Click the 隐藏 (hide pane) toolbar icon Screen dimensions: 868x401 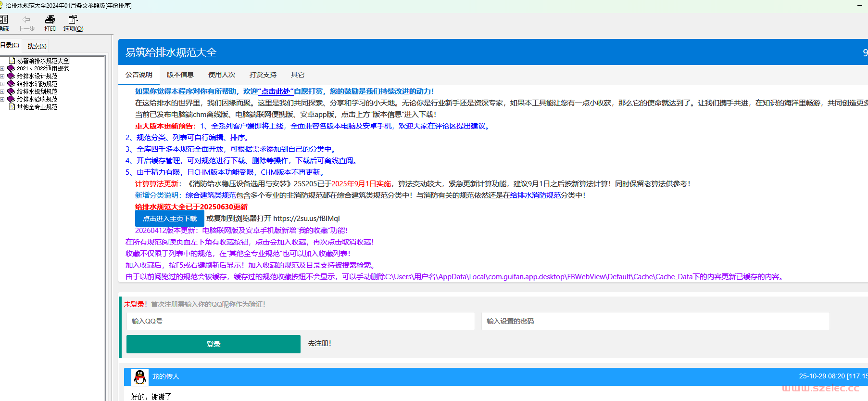[x=4, y=20]
